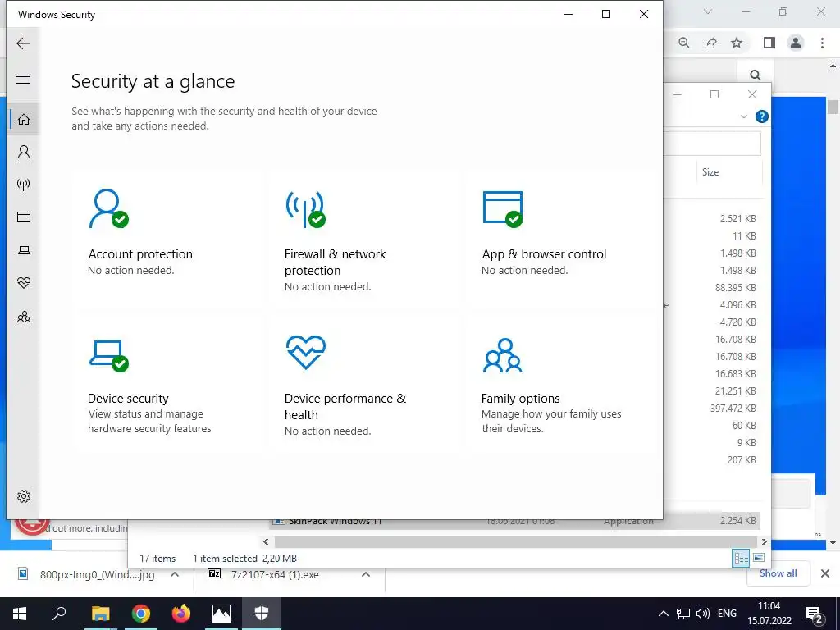
Task: Go back in Windows Security
Action: point(23,43)
